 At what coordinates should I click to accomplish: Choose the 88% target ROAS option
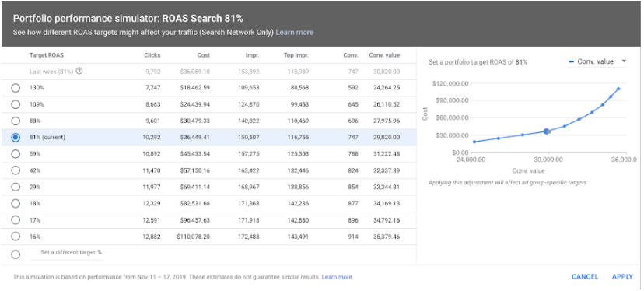[x=16, y=121]
